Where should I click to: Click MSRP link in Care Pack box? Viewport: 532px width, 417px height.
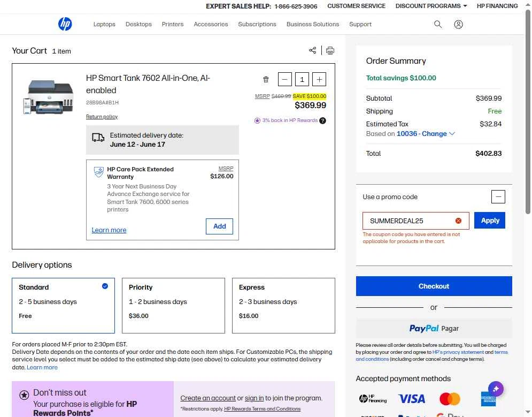click(x=226, y=169)
